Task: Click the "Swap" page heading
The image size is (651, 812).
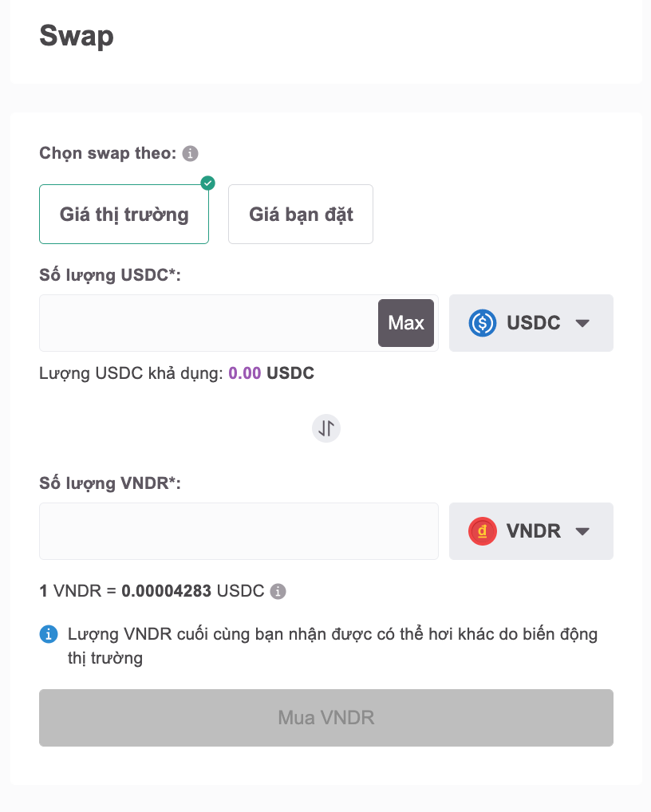Action: click(77, 36)
